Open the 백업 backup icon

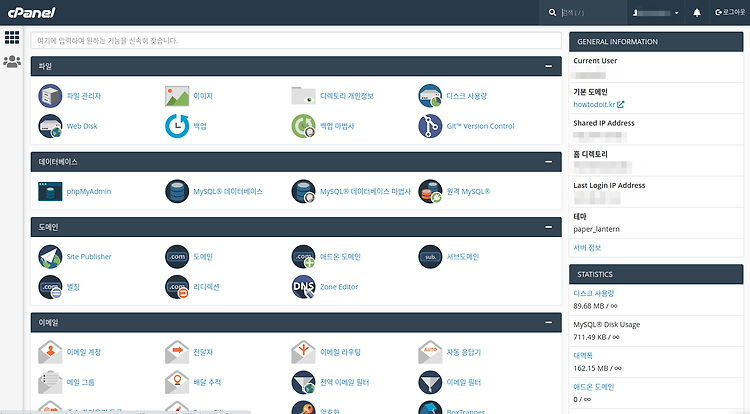tap(177, 126)
